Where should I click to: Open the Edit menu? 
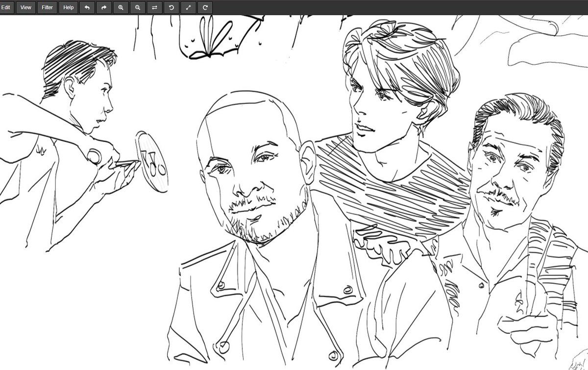6,7
